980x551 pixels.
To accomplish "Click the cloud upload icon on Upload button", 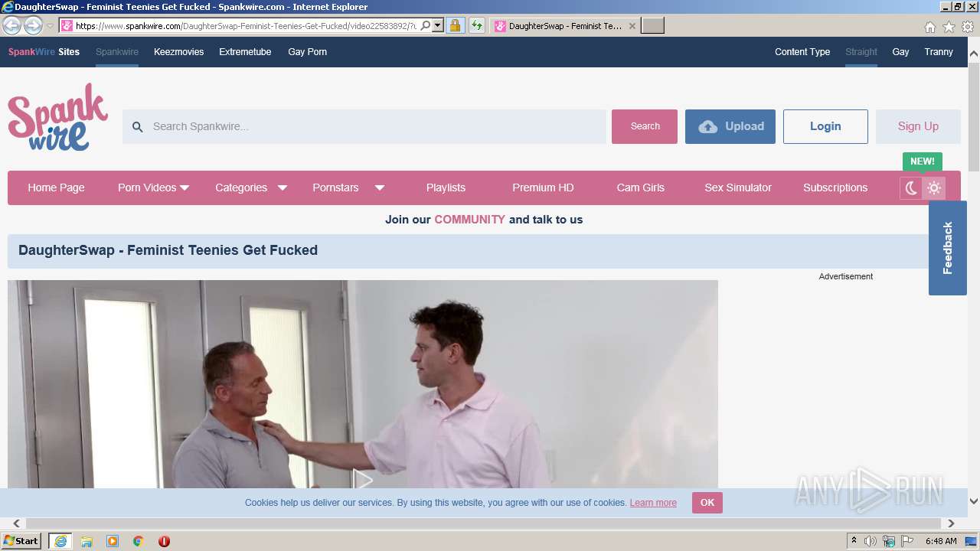I will (x=708, y=127).
